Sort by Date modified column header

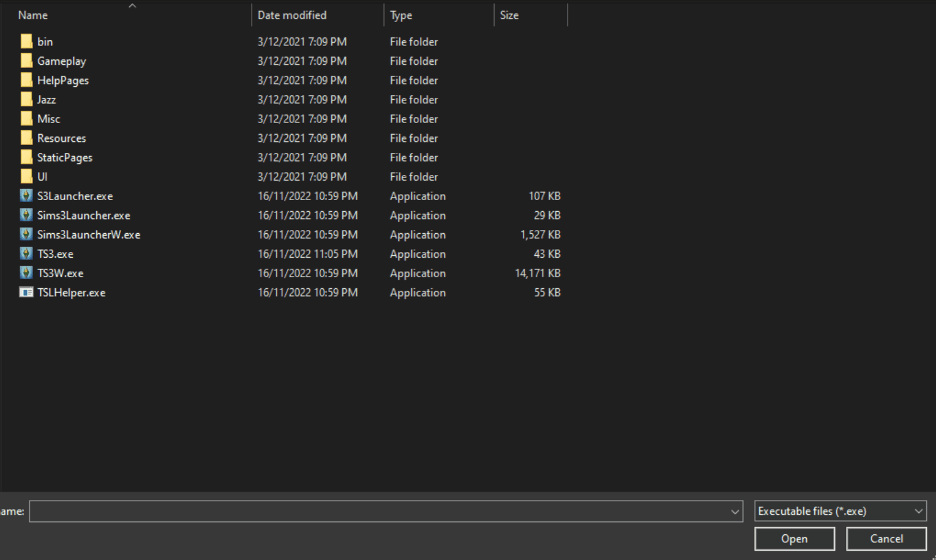(x=292, y=15)
